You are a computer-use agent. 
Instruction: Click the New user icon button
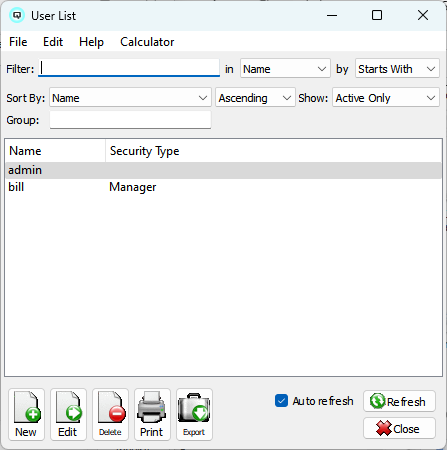pyautogui.click(x=26, y=414)
